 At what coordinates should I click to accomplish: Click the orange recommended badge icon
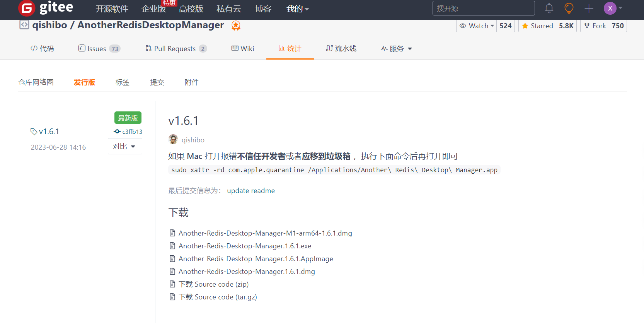[236, 26]
